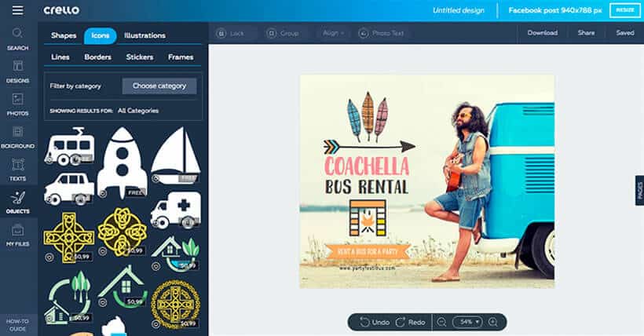Click the zoom out magnifier icon
644x336 pixels.
click(x=441, y=322)
